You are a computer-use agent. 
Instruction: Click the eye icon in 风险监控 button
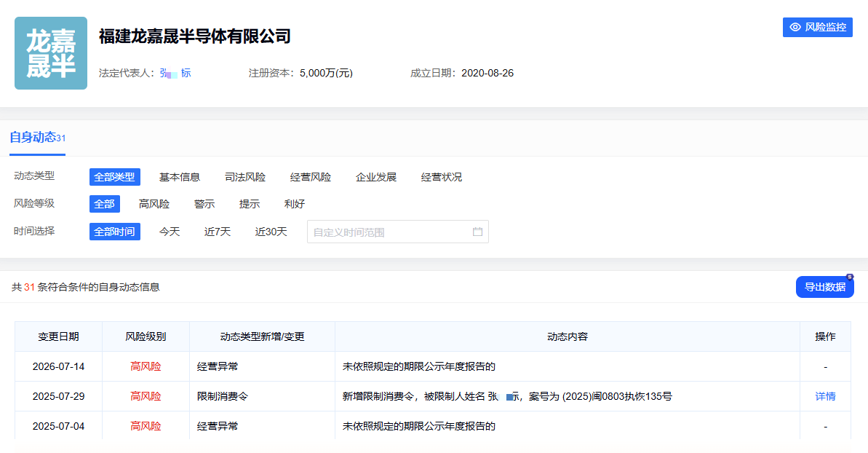(x=795, y=27)
